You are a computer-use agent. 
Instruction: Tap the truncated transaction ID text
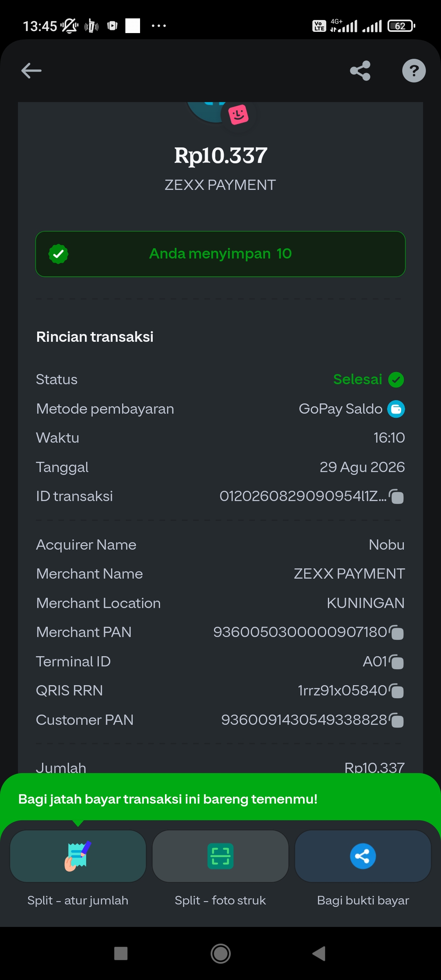(x=303, y=496)
